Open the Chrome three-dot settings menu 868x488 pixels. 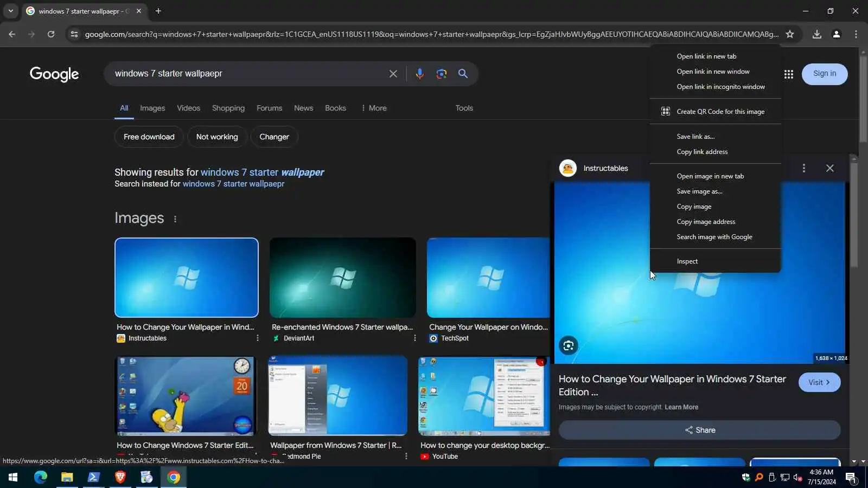point(856,34)
